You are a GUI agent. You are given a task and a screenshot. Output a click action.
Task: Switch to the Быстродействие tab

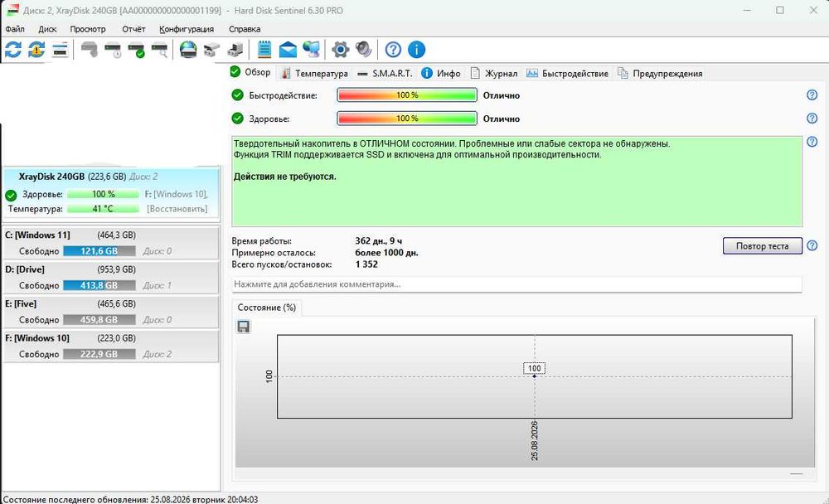[x=567, y=74]
